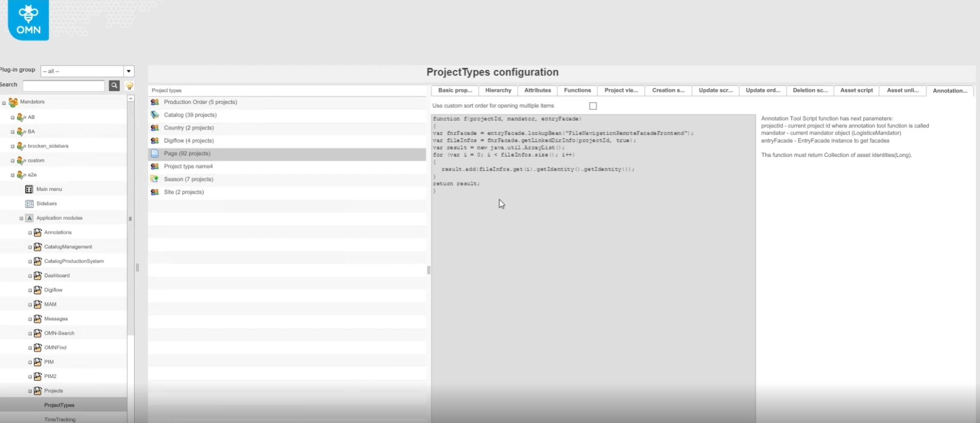Click the Application modules icon

click(x=29, y=218)
